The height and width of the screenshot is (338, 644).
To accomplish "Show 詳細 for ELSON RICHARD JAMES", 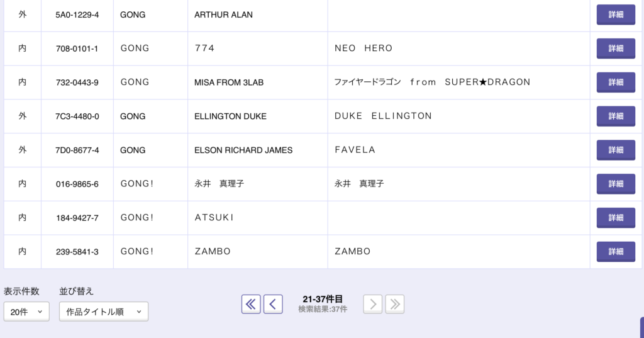I will (616, 150).
